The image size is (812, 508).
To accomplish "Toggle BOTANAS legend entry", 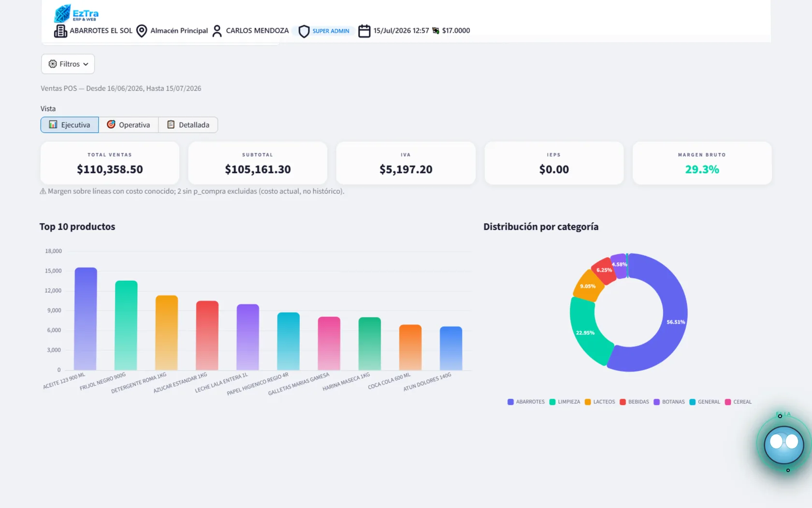I will (x=669, y=402).
